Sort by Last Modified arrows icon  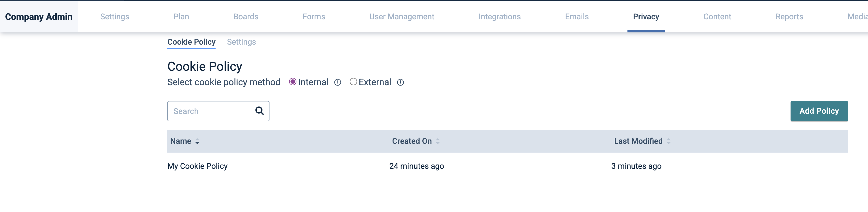668,142
